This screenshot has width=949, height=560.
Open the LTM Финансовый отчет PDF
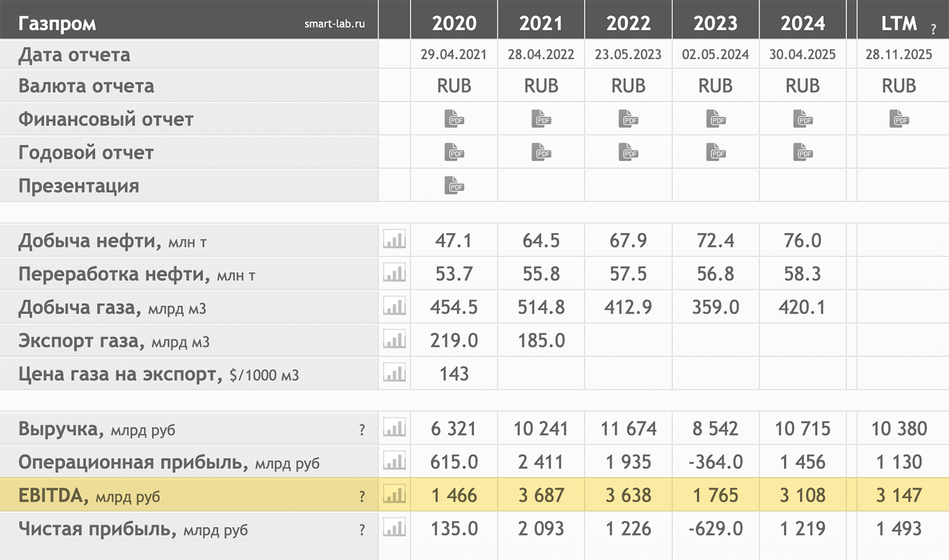[x=899, y=119]
